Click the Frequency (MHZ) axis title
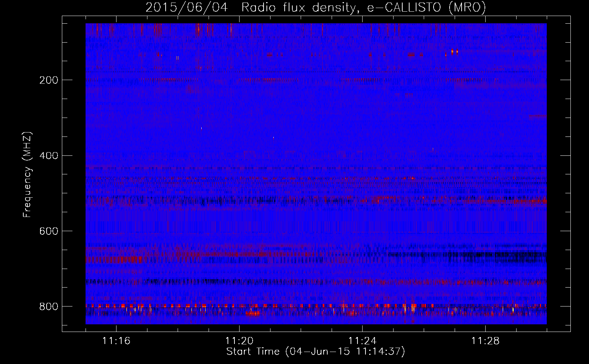The height and width of the screenshot is (364, 589). pos(27,175)
